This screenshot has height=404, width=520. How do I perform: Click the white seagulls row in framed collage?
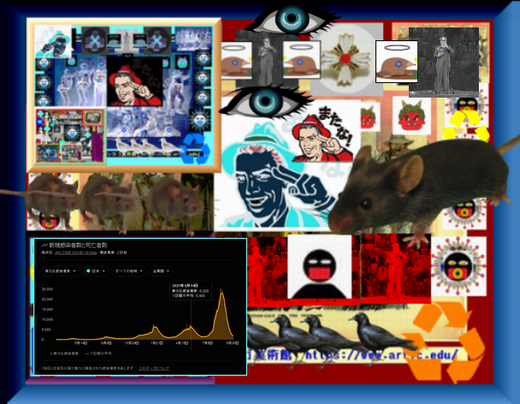(x=144, y=146)
